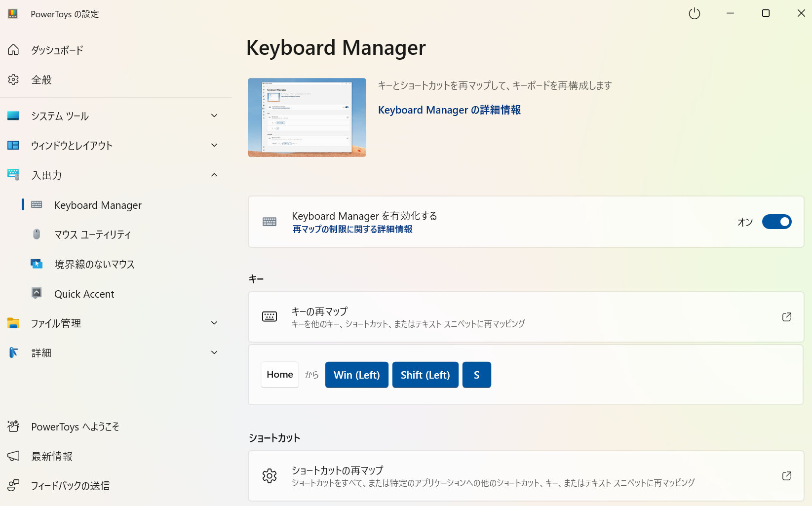
Task: Open the ショートカットの再マップ card
Action: 526,476
